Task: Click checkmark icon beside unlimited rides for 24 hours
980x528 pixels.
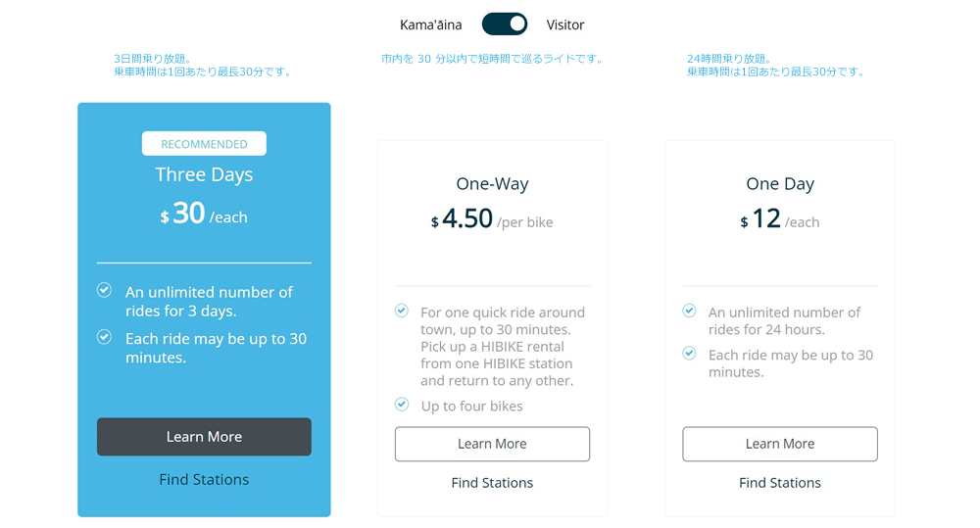Action: coord(690,311)
